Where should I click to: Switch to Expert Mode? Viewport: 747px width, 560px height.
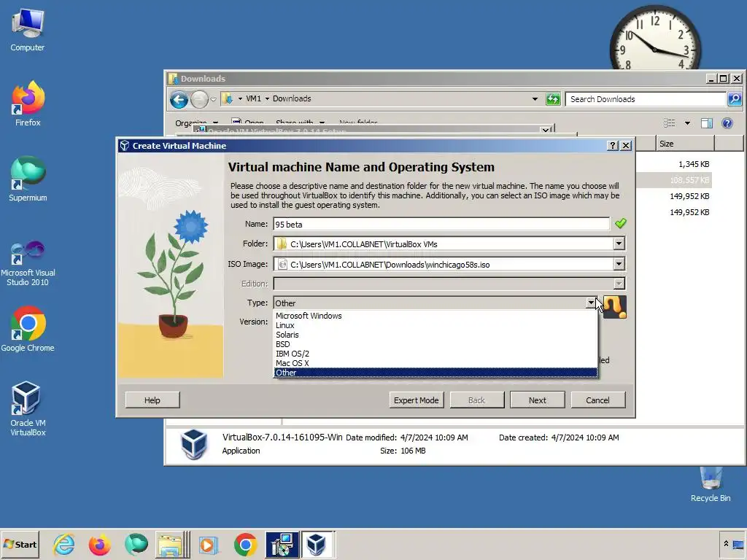(417, 400)
